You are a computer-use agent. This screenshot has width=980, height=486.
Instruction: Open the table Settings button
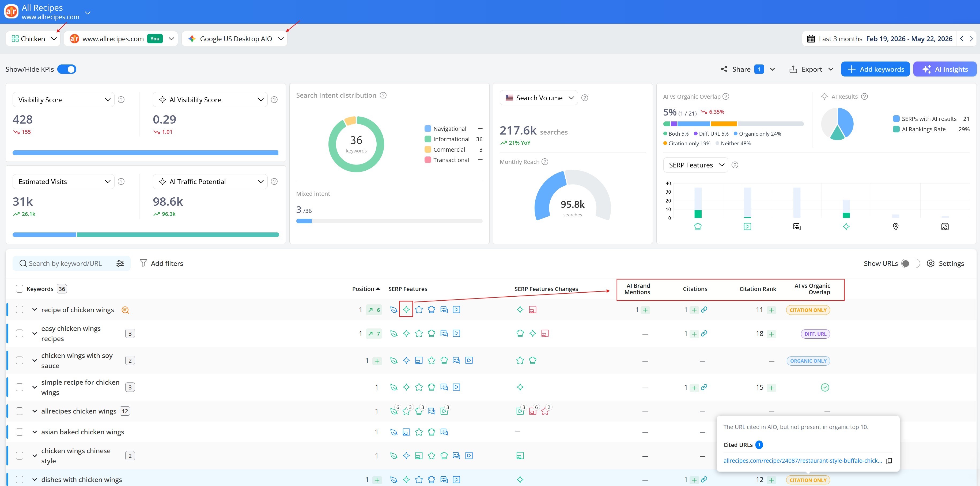pyautogui.click(x=945, y=263)
